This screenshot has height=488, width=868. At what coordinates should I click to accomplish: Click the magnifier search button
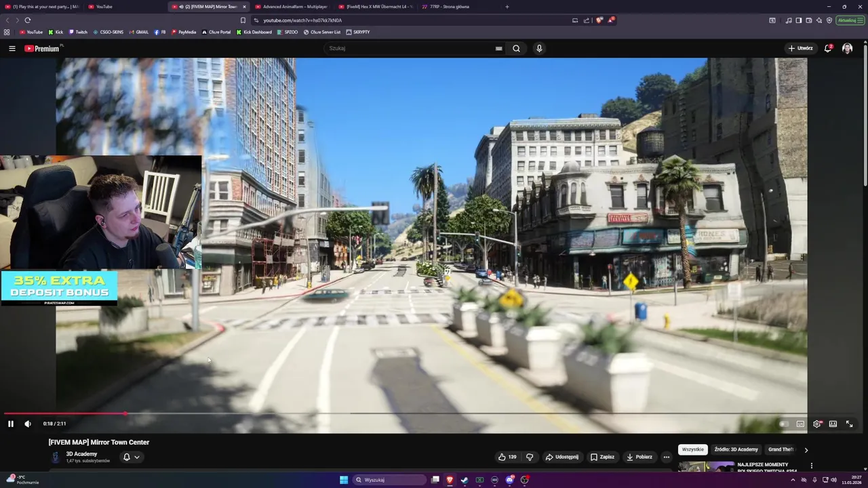[x=516, y=48]
